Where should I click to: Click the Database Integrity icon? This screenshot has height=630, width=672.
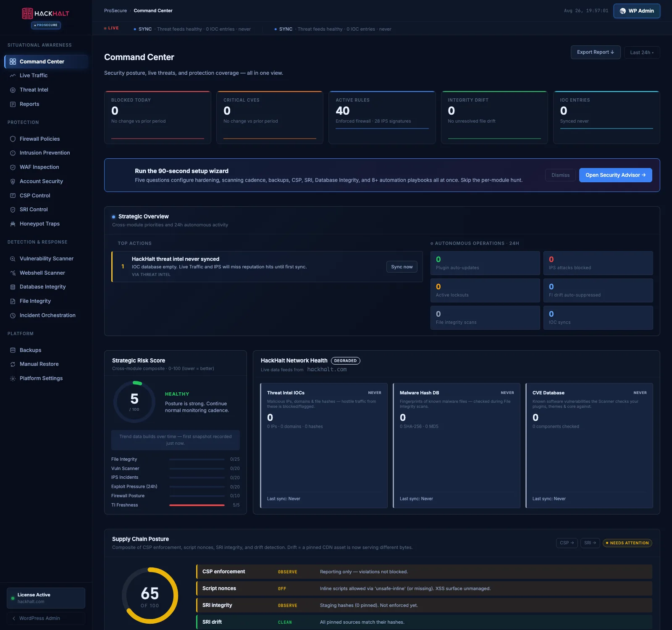(13, 287)
